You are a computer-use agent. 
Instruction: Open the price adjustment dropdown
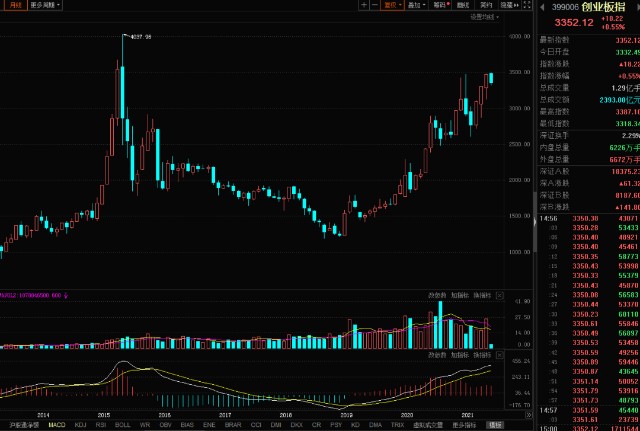(392, 5)
